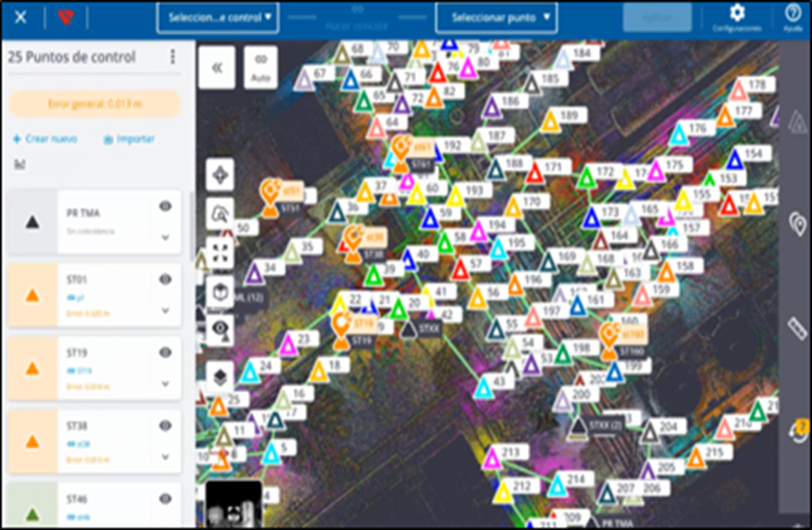Activate the crosshair target map tool
The height and width of the screenshot is (530, 812).
pos(220,175)
